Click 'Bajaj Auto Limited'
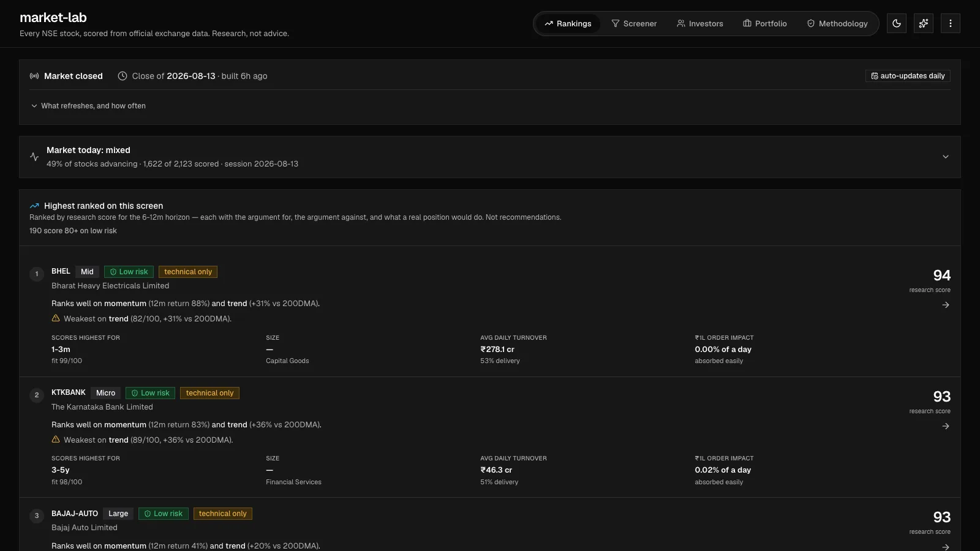The width and height of the screenshot is (980, 551). [x=85, y=528]
